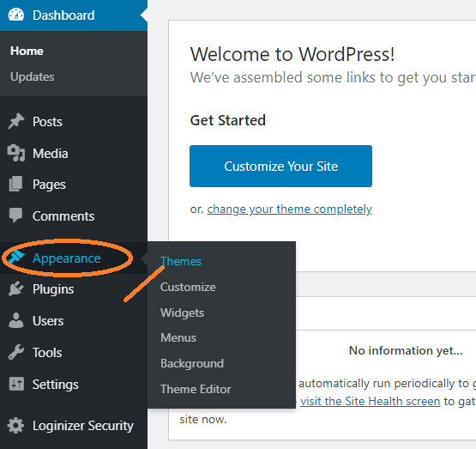Click the Pages stacked-sheets icon

click(x=15, y=184)
